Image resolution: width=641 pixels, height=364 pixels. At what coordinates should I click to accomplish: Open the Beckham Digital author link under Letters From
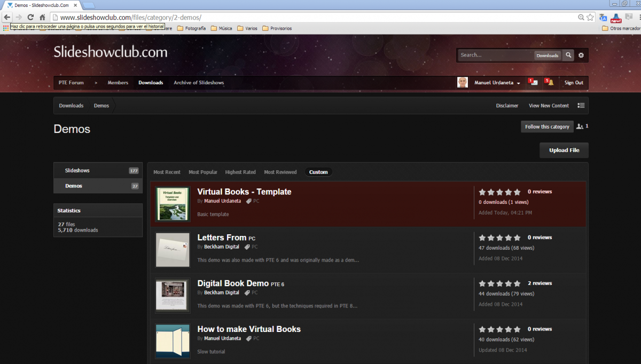pyautogui.click(x=222, y=247)
